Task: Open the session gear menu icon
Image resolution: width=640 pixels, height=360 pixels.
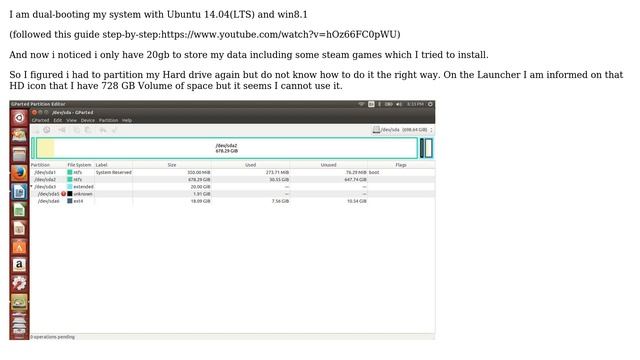Action: pos(430,104)
